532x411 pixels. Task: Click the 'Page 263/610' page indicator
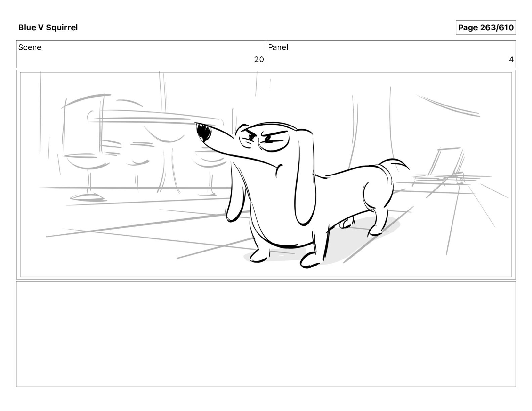point(486,28)
